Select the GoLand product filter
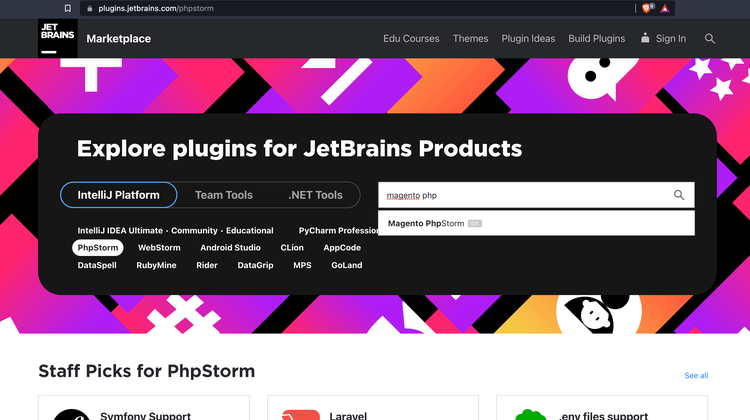Image resolution: width=750 pixels, height=420 pixels. point(347,265)
